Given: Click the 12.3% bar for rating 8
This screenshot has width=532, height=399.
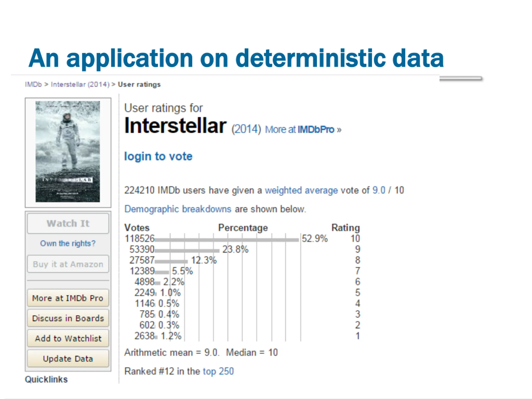Looking at the screenshot, I should 171,261.
